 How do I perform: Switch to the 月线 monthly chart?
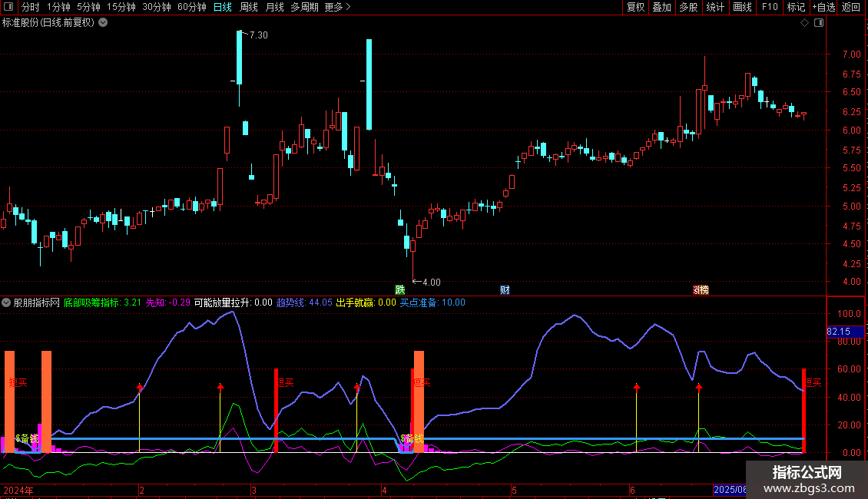pyautogui.click(x=274, y=7)
